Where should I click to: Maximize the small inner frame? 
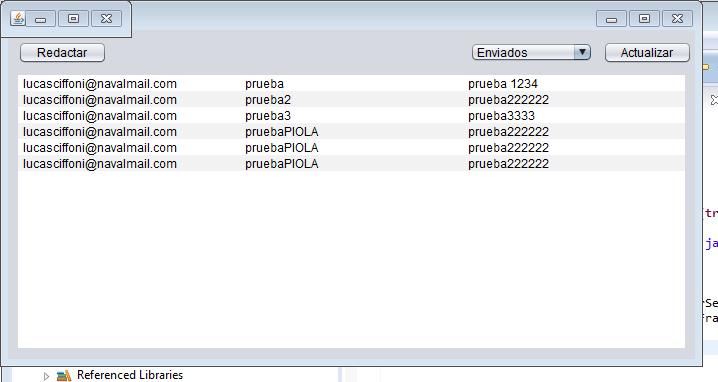click(x=73, y=19)
